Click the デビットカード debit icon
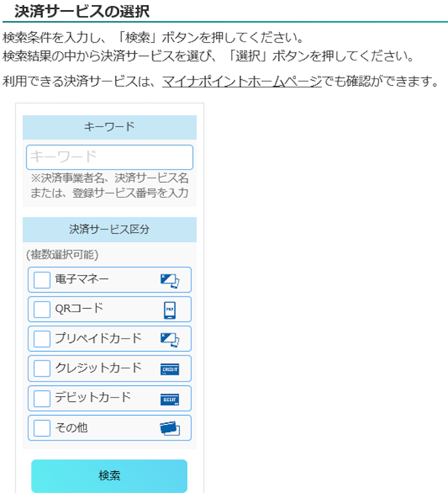The height and width of the screenshot is (493, 448). coord(170,399)
